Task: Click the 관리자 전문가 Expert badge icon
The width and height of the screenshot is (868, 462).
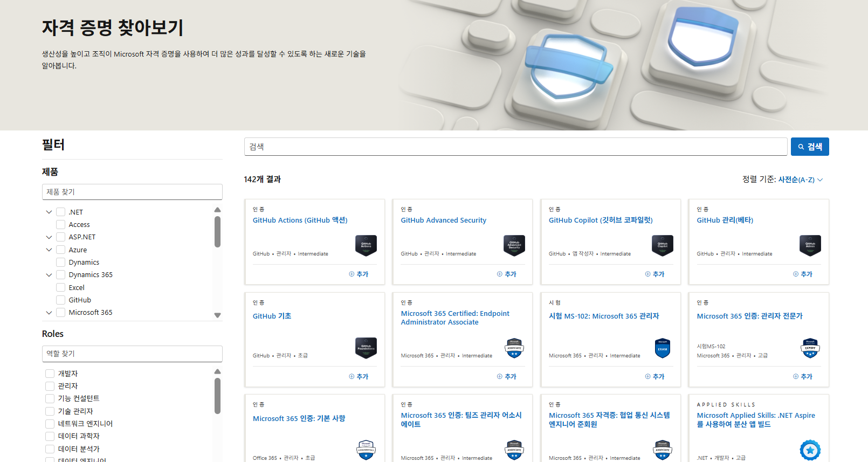Action: pyautogui.click(x=810, y=348)
